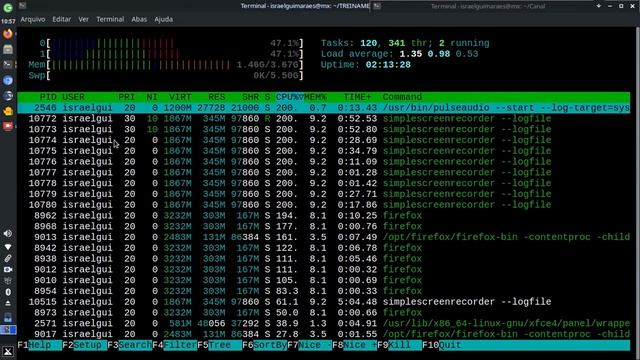Viewport: 640px width, 360px height.
Task: Sort by the TIME+ column header
Action: pyautogui.click(x=357, y=97)
